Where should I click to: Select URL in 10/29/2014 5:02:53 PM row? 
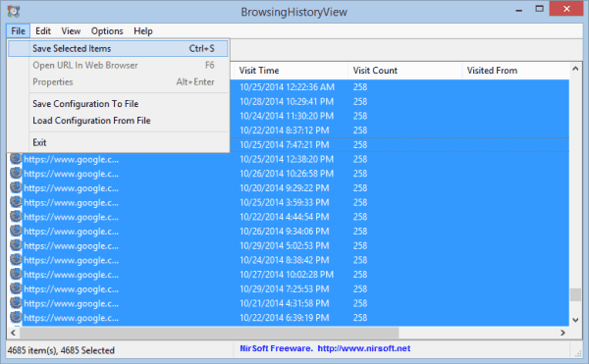(x=71, y=246)
